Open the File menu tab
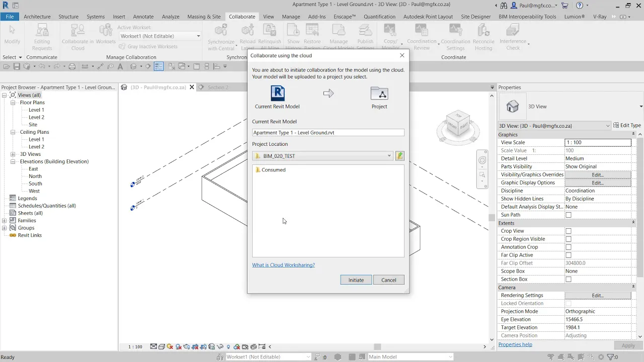The width and height of the screenshot is (644, 362). click(x=10, y=17)
